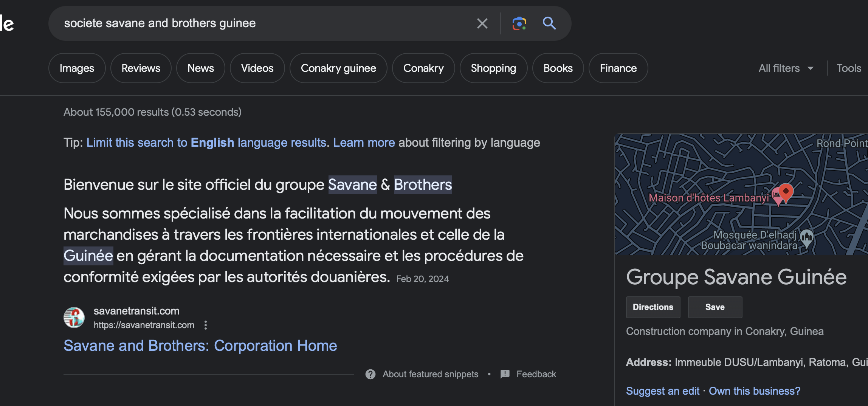Click the About featured snippets help icon
Viewport: 868px width, 406px height.
pyautogui.click(x=370, y=374)
